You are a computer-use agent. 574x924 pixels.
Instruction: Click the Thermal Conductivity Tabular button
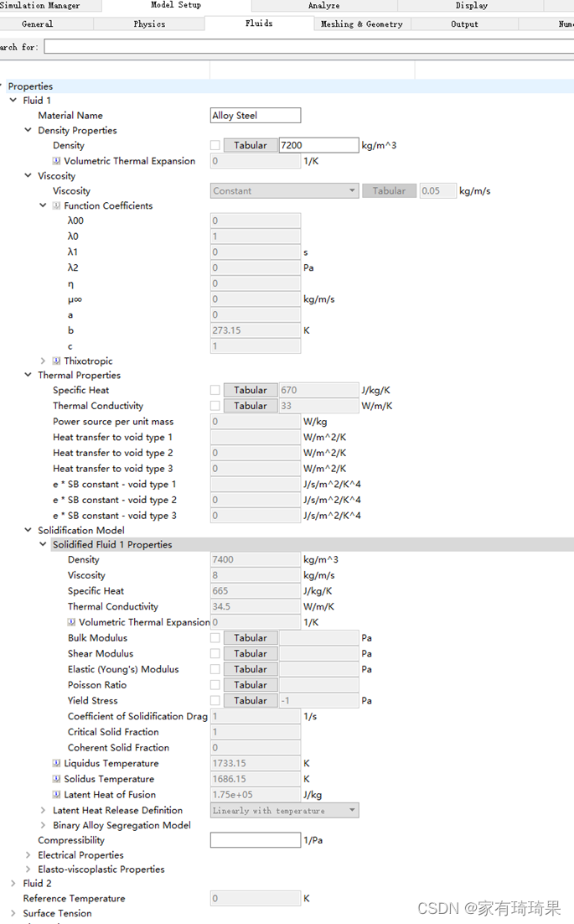point(251,406)
